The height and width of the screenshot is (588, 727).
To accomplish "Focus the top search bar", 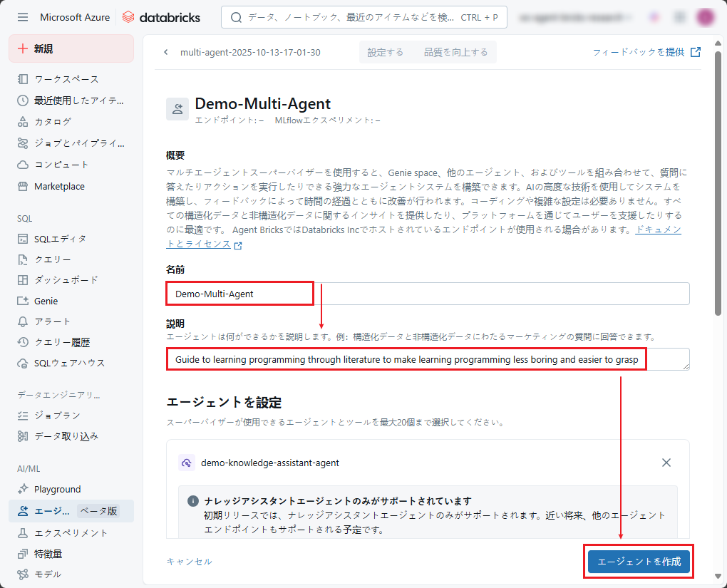I will (x=364, y=17).
